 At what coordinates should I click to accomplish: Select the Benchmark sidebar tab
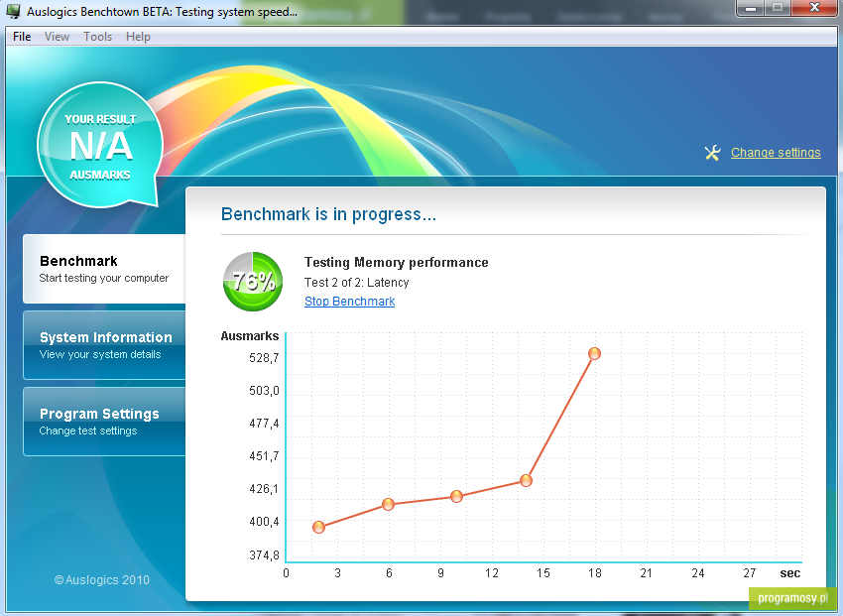tap(104, 269)
